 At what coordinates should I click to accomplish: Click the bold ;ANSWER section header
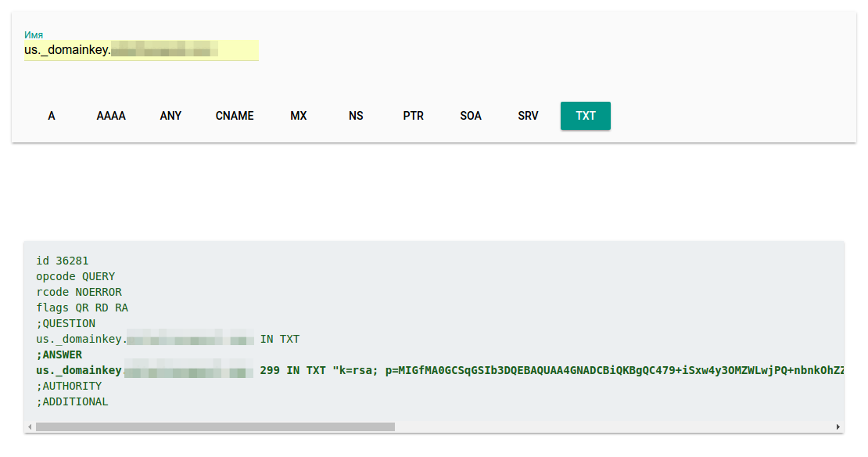tap(59, 354)
